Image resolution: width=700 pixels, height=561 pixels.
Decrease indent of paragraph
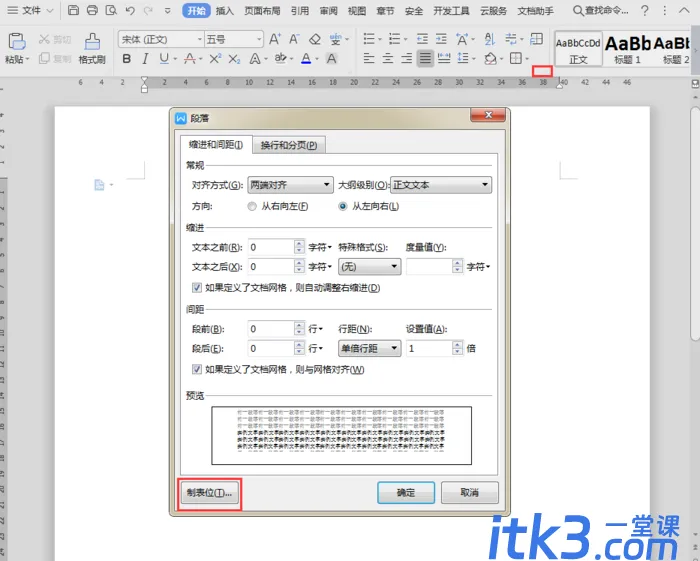click(422, 39)
